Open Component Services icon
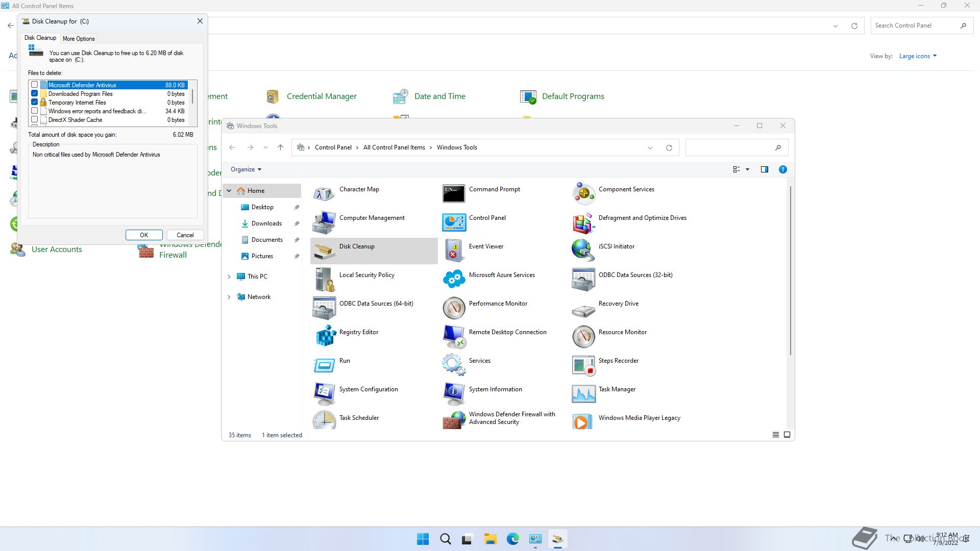The height and width of the screenshot is (551, 980). click(x=583, y=194)
